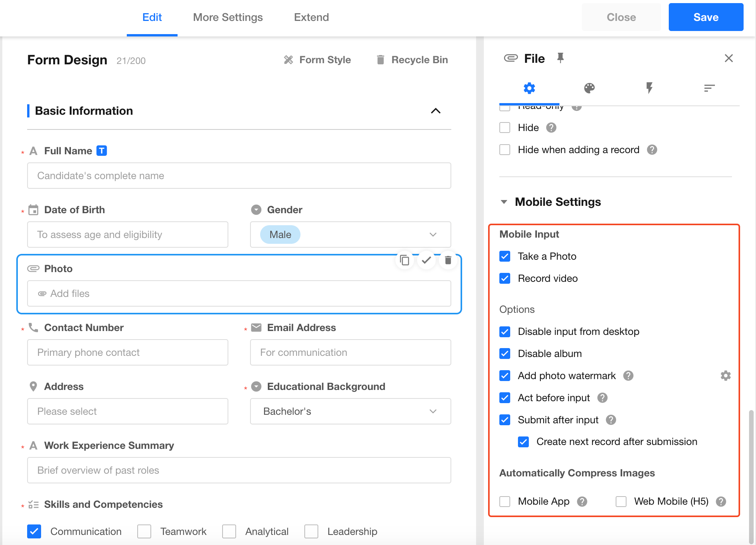Viewport: 756px width, 545px height.
Task: Click the copy icon on Photo field
Action: click(x=404, y=260)
